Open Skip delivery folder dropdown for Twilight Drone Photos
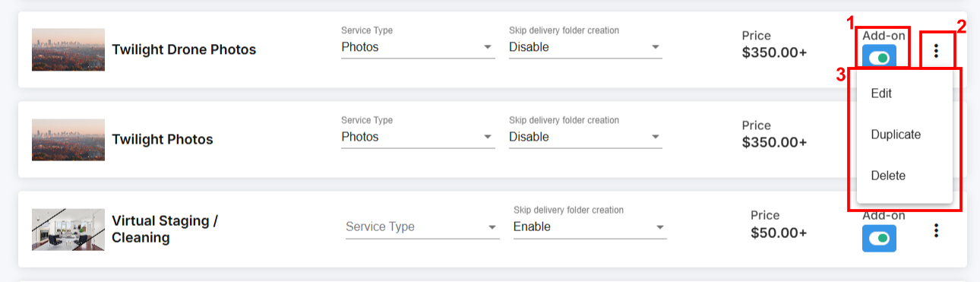Viewport: 980px width, 282px height. click(586, 47)
